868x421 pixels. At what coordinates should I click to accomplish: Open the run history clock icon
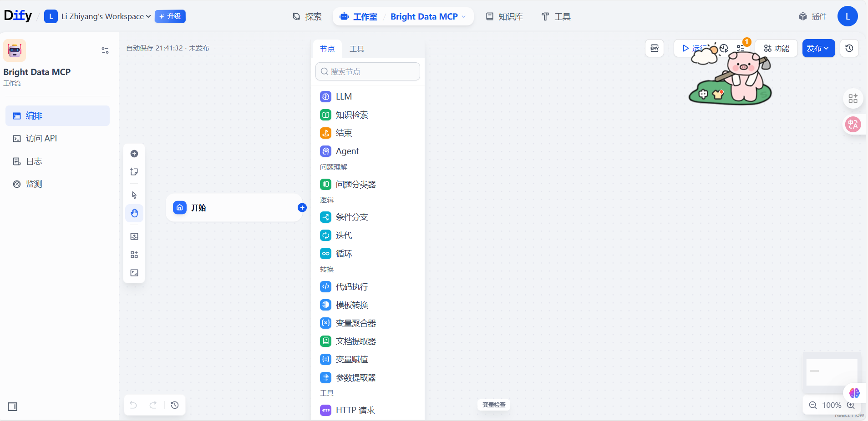(724, 48)
